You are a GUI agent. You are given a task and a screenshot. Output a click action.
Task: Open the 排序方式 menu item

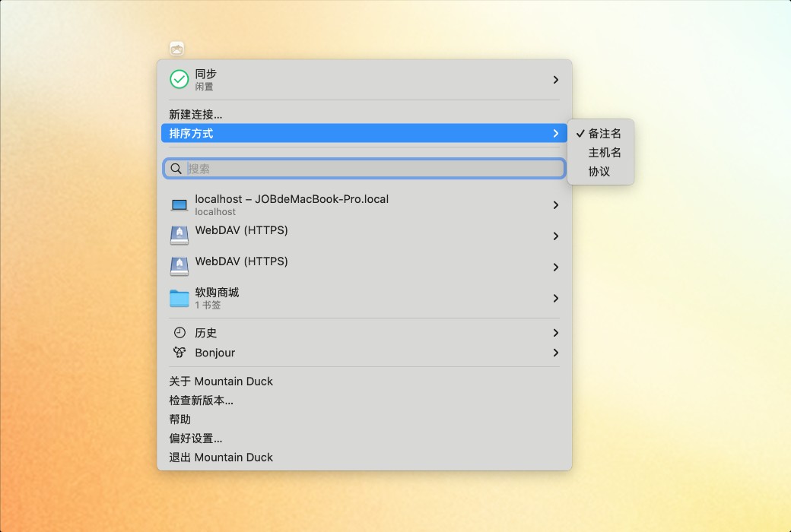point(364,134)
